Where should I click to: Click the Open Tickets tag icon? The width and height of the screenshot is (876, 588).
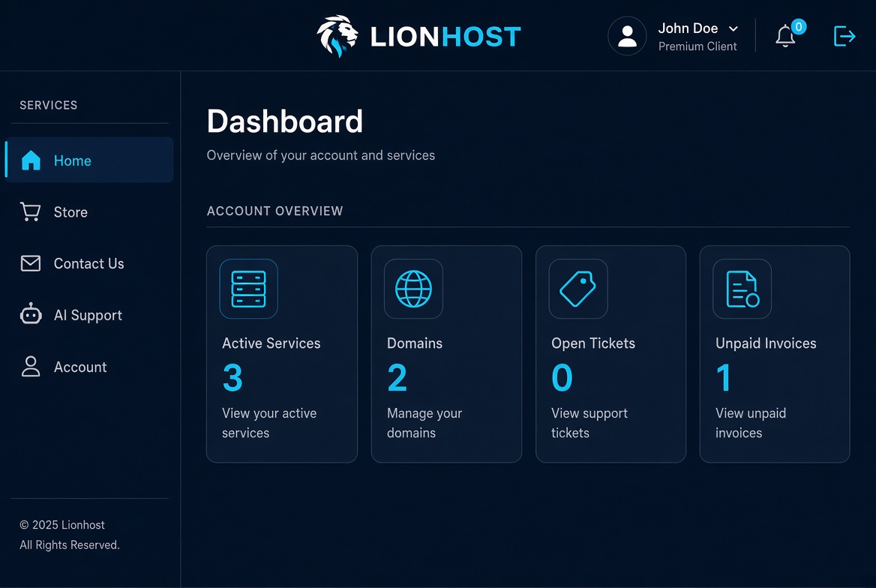(578, 289)
